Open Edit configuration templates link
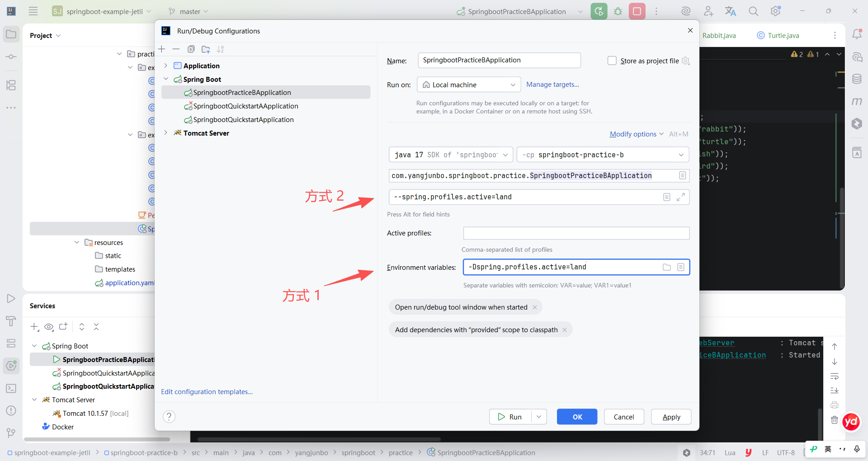 pos(207,392)
